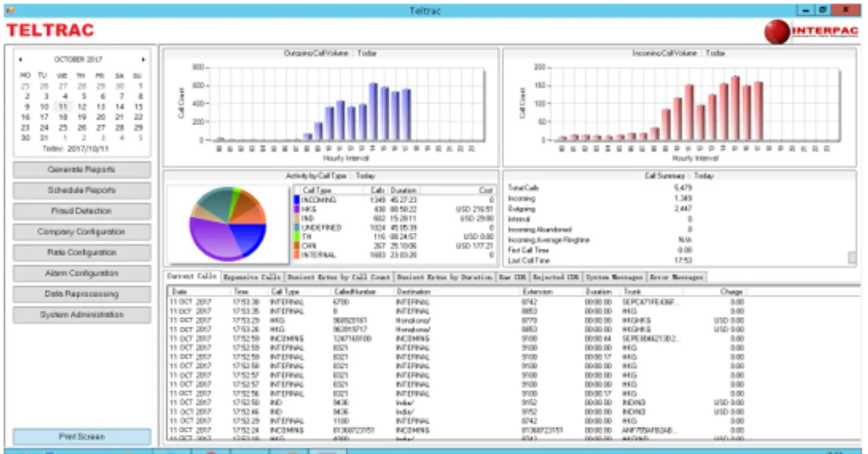Click green TH legend swatch

point(297,237)
